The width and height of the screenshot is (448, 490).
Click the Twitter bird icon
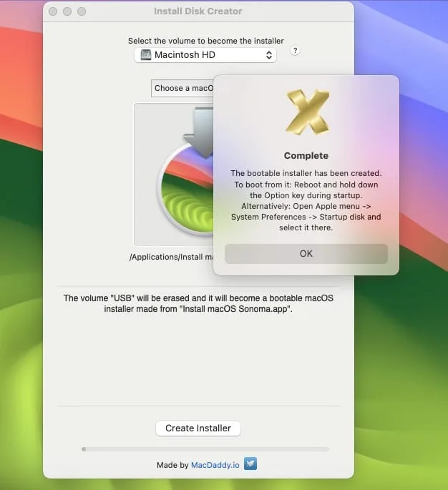click(x=250, y=464)
